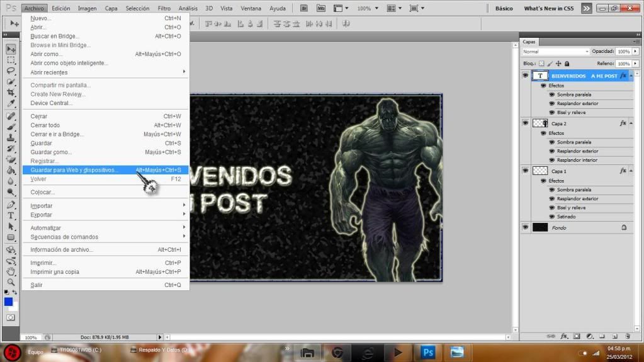Click the blue foreground color swatch
The height and width of the screenshot is (362, 644).
coord(8,302)
